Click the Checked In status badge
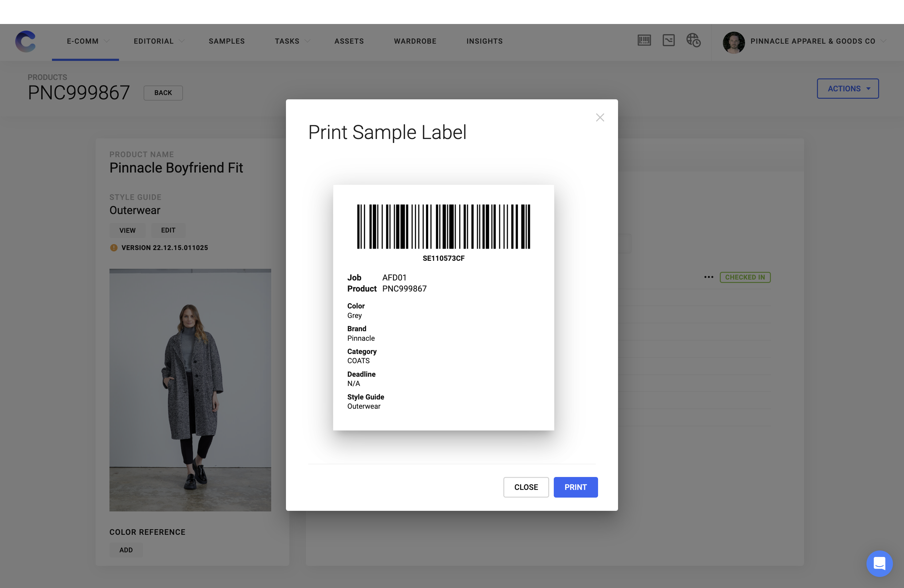 [x=745, y=277]
